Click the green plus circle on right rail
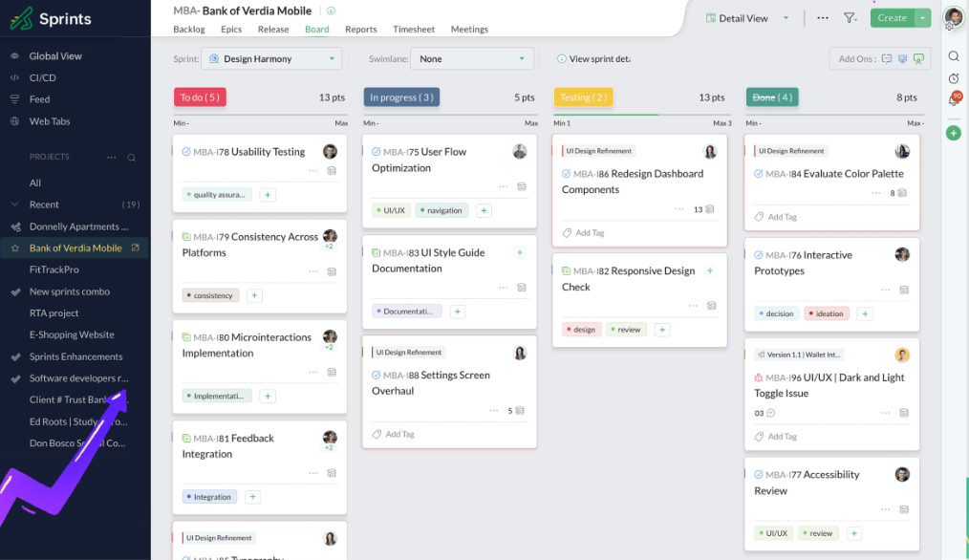This screenshot has width=969, height=560. [954, 133]
